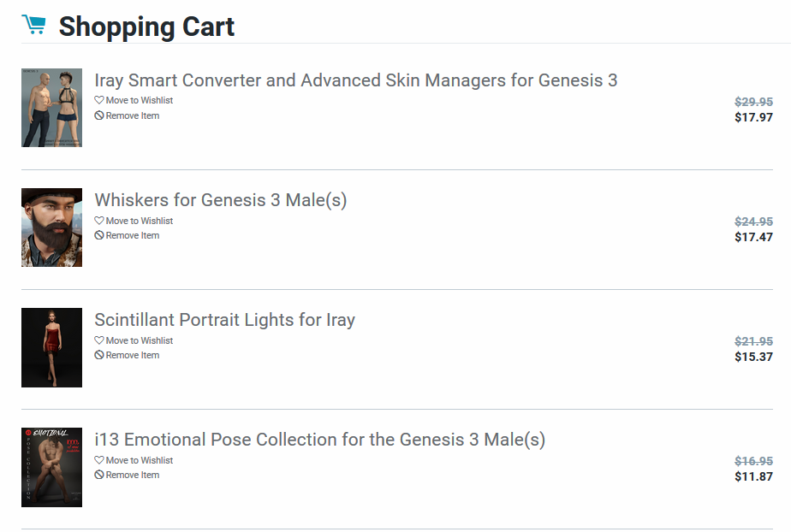Click the Iray Smart Converter product thumbnail
The image size is (791, 532).
[x=51, y=108]
